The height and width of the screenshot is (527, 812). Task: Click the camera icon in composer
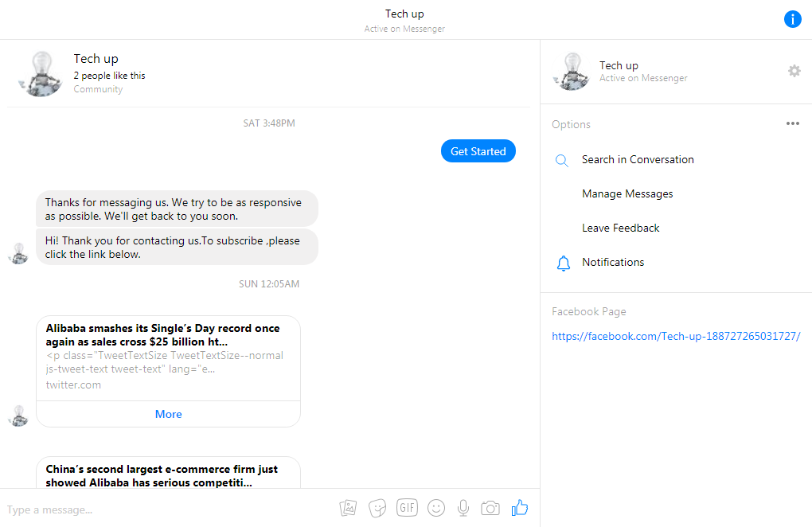click(x=490, y=509)
